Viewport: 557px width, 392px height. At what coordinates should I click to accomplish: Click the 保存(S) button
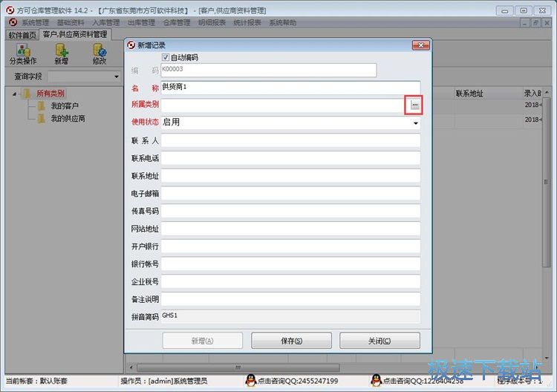(x=291, y=341)
